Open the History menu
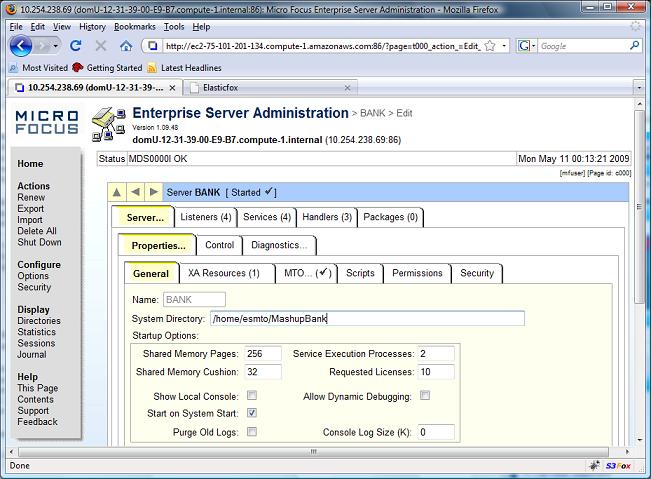 (92, 27)
